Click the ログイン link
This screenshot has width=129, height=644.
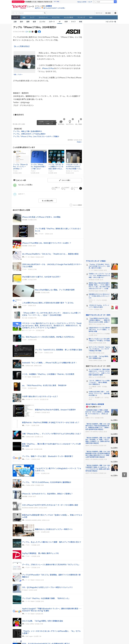click(38, 8)
